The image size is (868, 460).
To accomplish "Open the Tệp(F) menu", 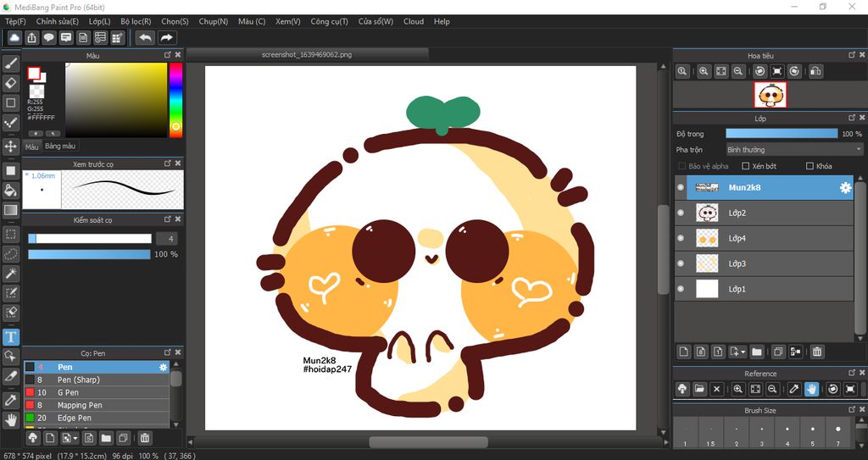I will (x=15, y=21).
